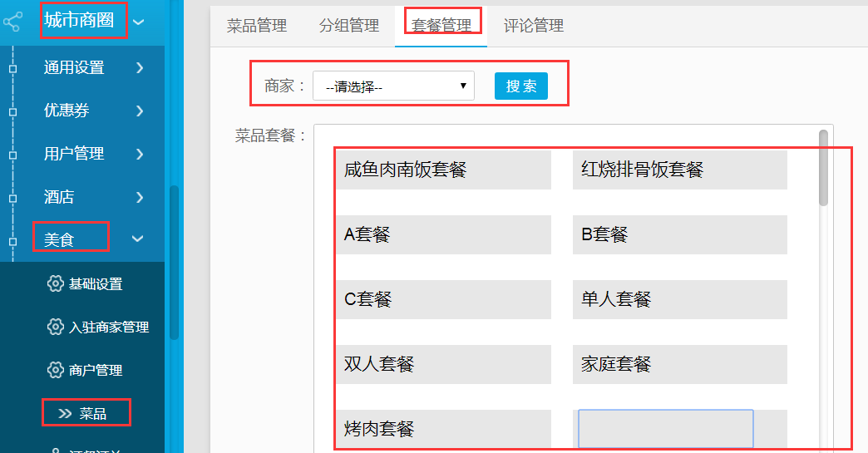The width and height of the screenshot is (868, 453).
Task: Click the share icon beside 城市商圈
Action: pos(12,22)
